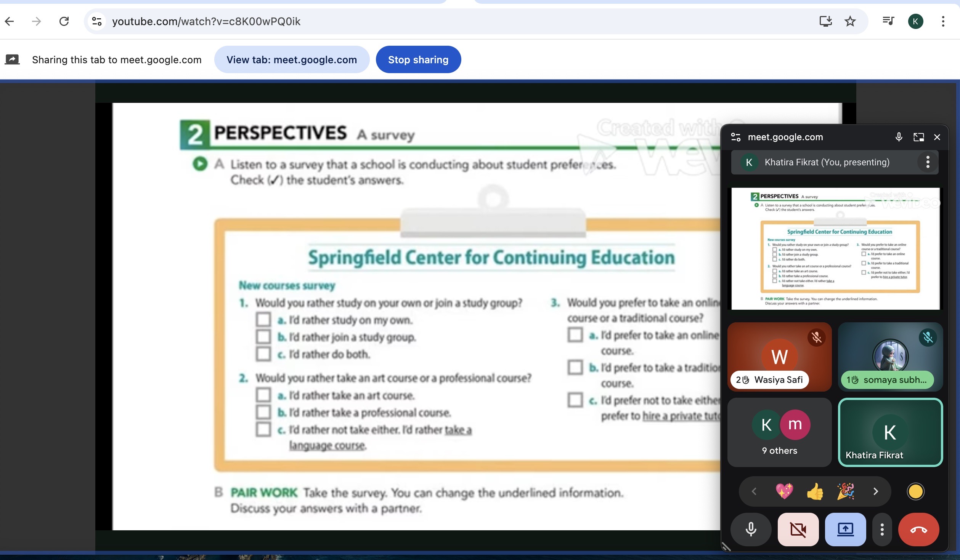The image size is (960, 560).
Task: Click the present screen button in Meet
Action: tap(845, 530)
